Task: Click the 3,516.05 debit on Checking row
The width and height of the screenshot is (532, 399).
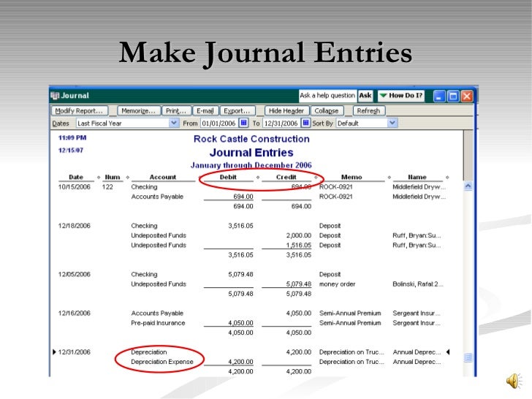Action: 240,226
